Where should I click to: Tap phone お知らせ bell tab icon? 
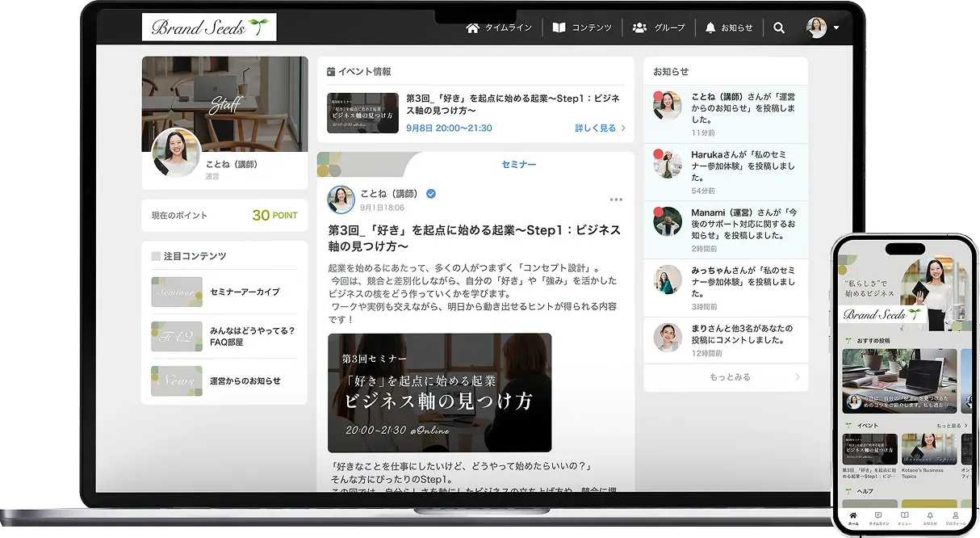tap(930, 517)
